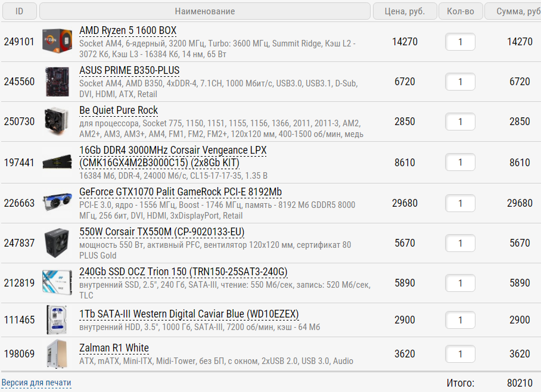The image size is (541, 392).
Task: Click the Zalman unit price 3620
Action: 405,354
